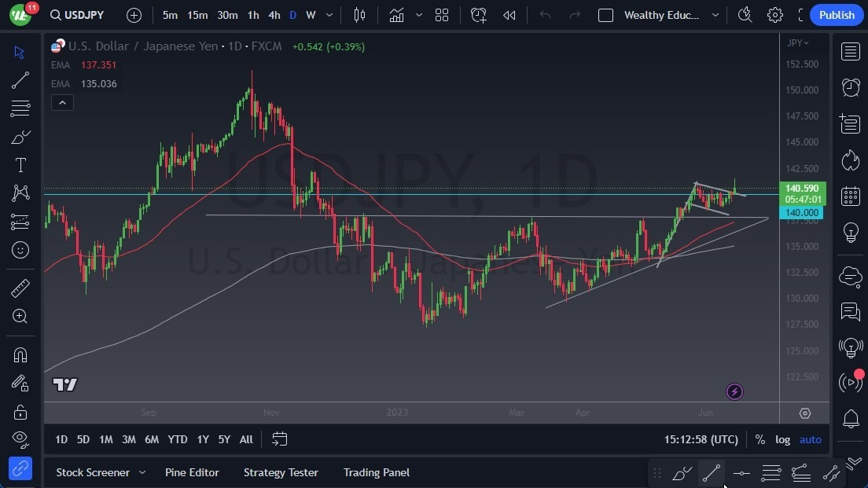This screenshot has width=868, height=488.
Task: Switch to the Pine Editor tab
Action: point(192,472)
